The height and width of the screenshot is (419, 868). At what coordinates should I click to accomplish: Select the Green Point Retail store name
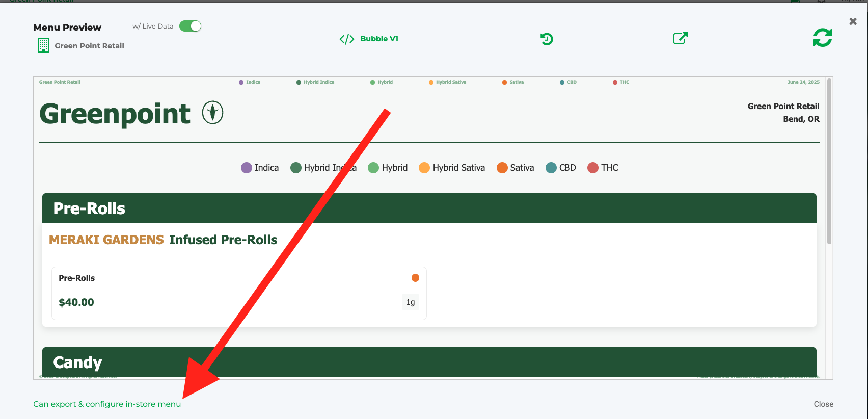89,46
